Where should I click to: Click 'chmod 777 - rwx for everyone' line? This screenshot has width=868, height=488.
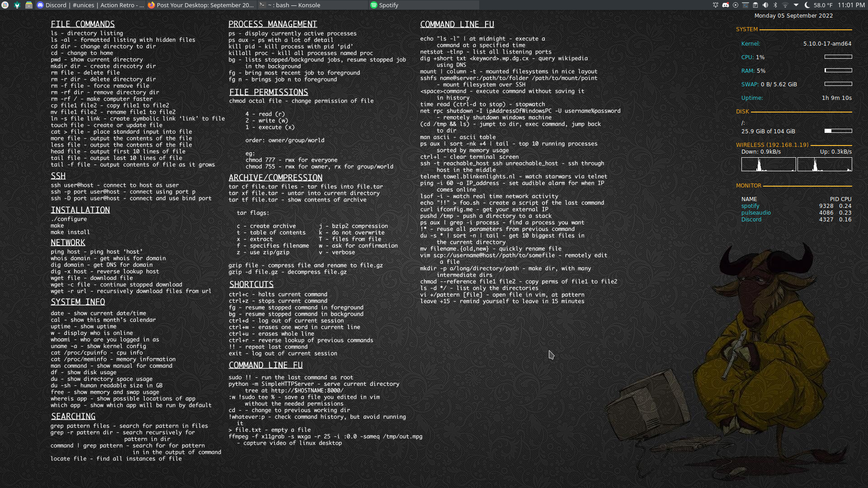292,160
